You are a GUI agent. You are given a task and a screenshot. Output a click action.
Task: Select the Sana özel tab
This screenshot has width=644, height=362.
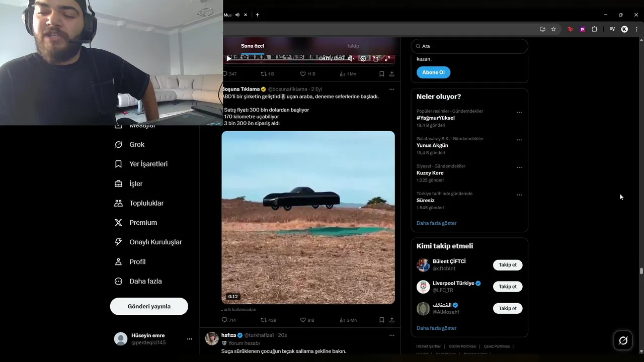pos(253,46)
